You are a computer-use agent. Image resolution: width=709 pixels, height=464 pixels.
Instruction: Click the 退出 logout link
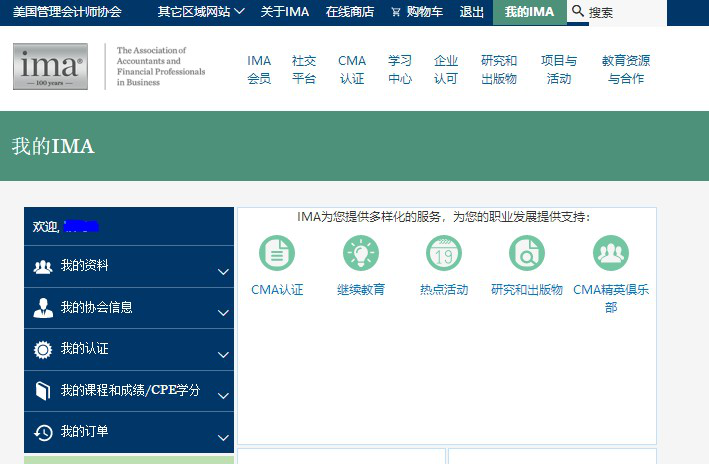[x=471, y=12]
